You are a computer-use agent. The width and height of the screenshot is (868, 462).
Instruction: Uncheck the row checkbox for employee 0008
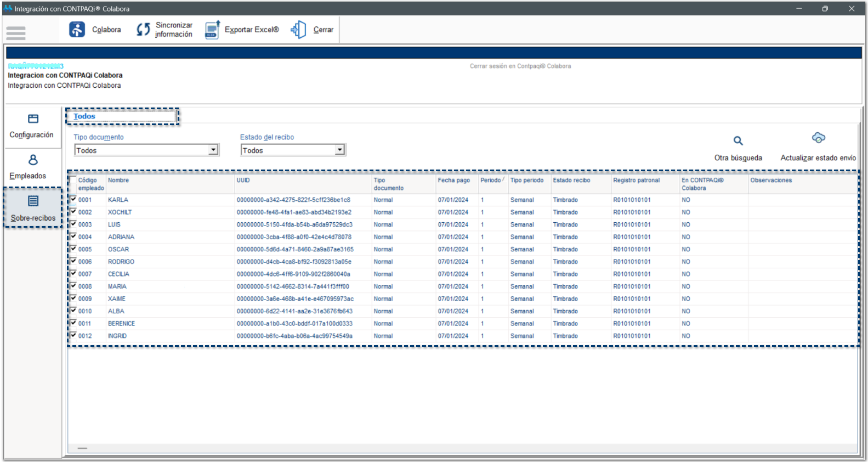pyautogui.click(x=73, y=286)
